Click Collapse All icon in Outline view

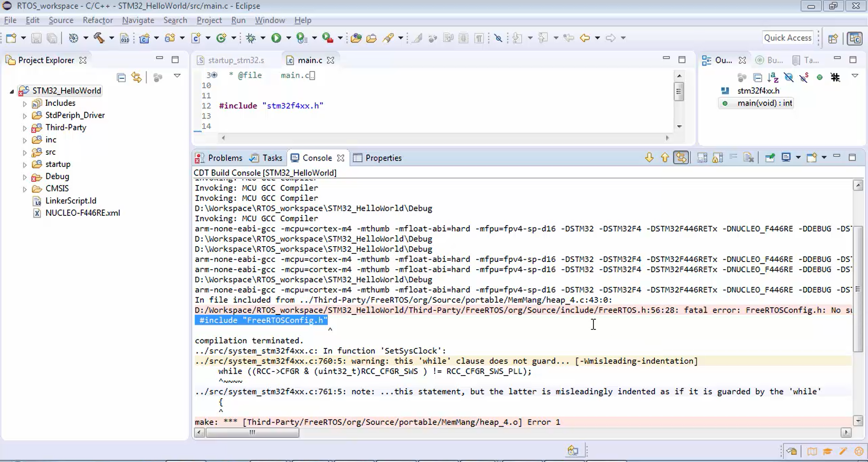[758, 77]
